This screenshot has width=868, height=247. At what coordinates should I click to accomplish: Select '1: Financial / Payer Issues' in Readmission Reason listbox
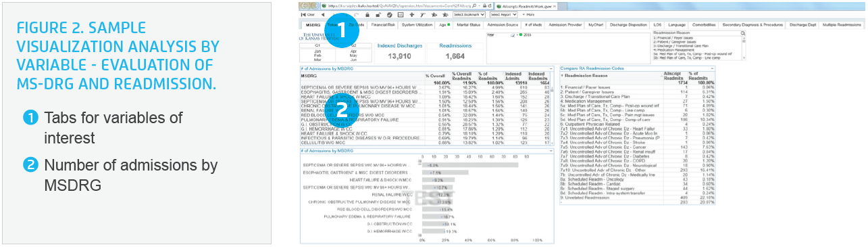[x=698, y=38]
